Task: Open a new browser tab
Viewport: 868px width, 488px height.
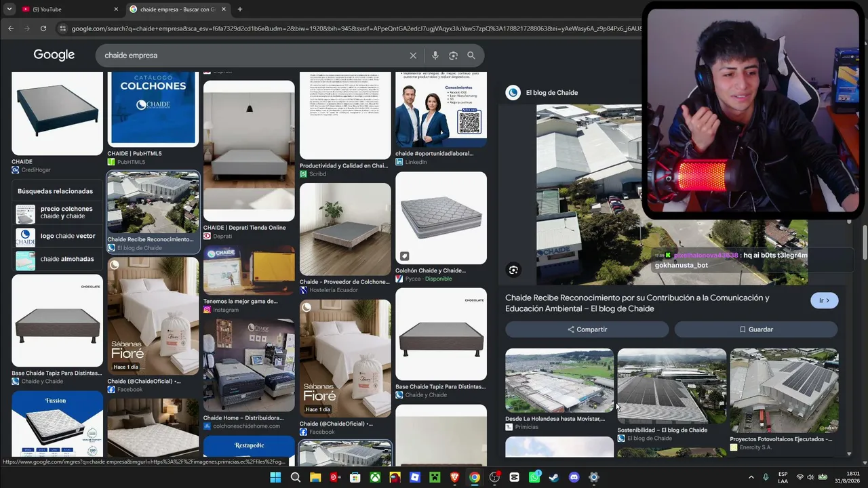Action: [x=239, y=9]
